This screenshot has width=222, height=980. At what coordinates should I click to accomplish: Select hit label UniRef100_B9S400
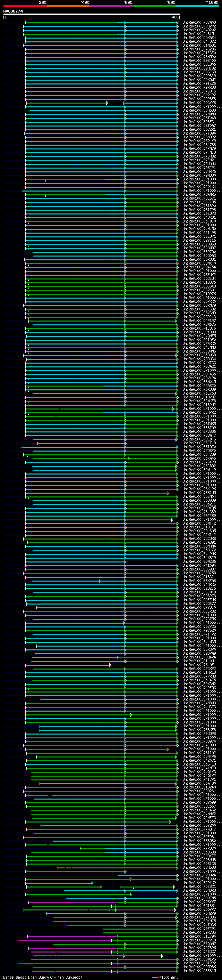pyautogui.click(x=199, y=60)
